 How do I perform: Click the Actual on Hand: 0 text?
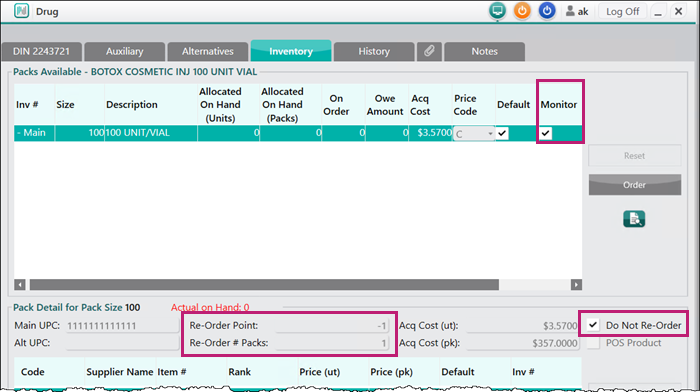[x=210, y=307]
